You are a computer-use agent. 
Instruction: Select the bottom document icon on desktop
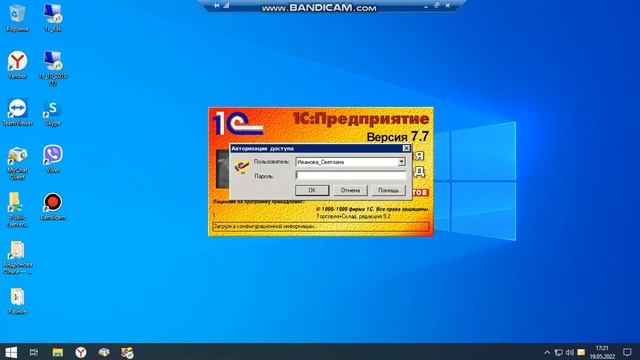[17, 301]
